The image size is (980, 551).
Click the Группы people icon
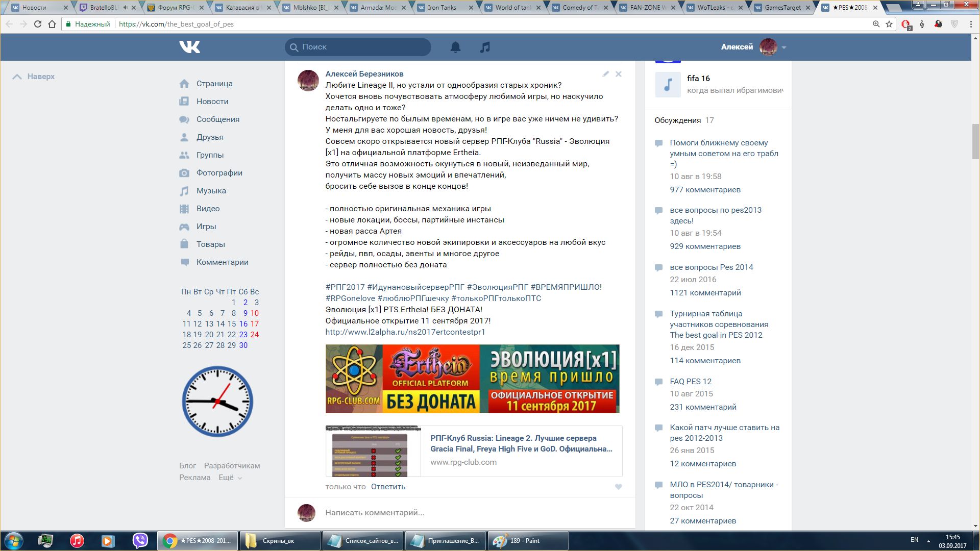(x=184, y=155)
